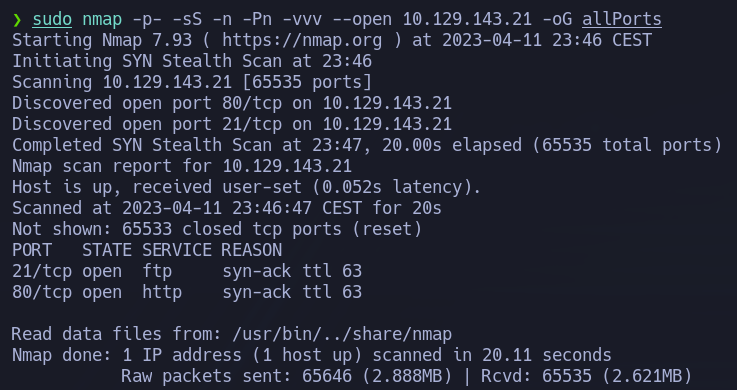Click the 'Nmap done' summary line
Screen dimensions: 737x390
[312, 355]
